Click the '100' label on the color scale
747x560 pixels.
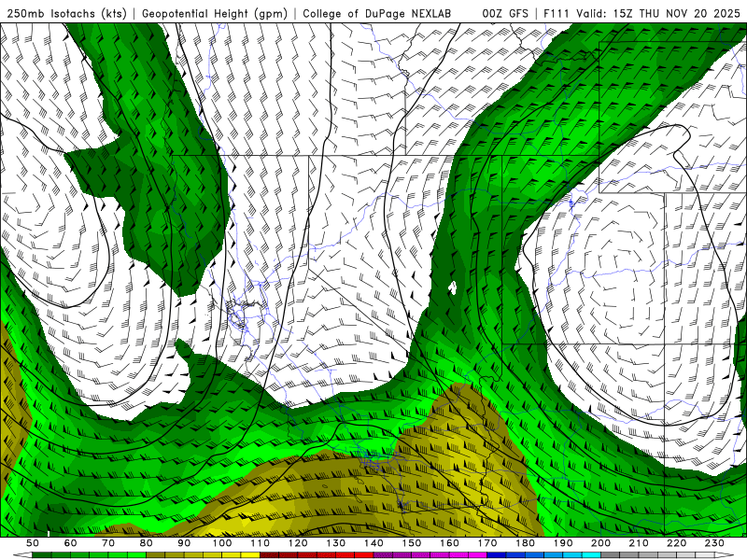click(222, 543)
